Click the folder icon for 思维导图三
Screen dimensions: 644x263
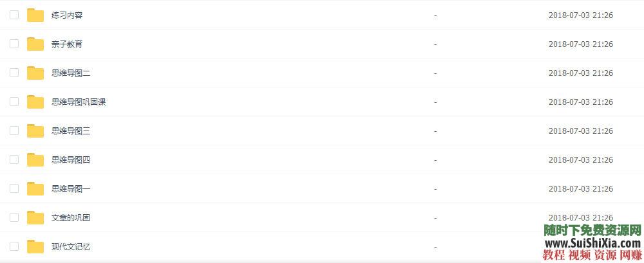click(35, 131)
